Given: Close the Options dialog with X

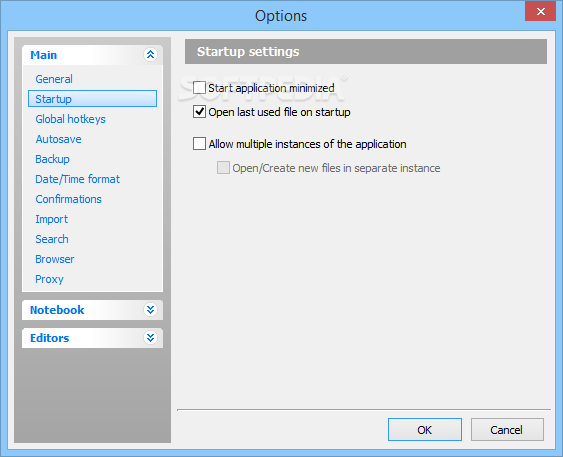Looking at the screenshot, I should pos(540,11).
